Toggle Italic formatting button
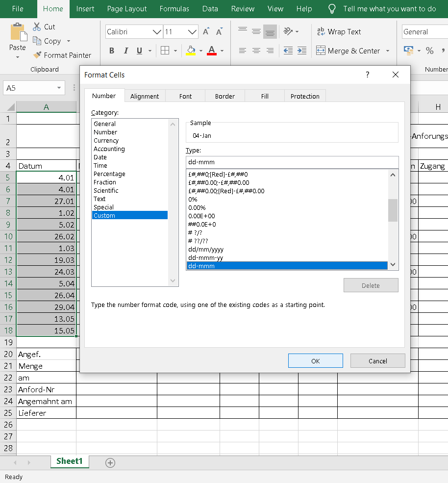The width and height of the screenshot is (448, 483). [x=125, y=51]
